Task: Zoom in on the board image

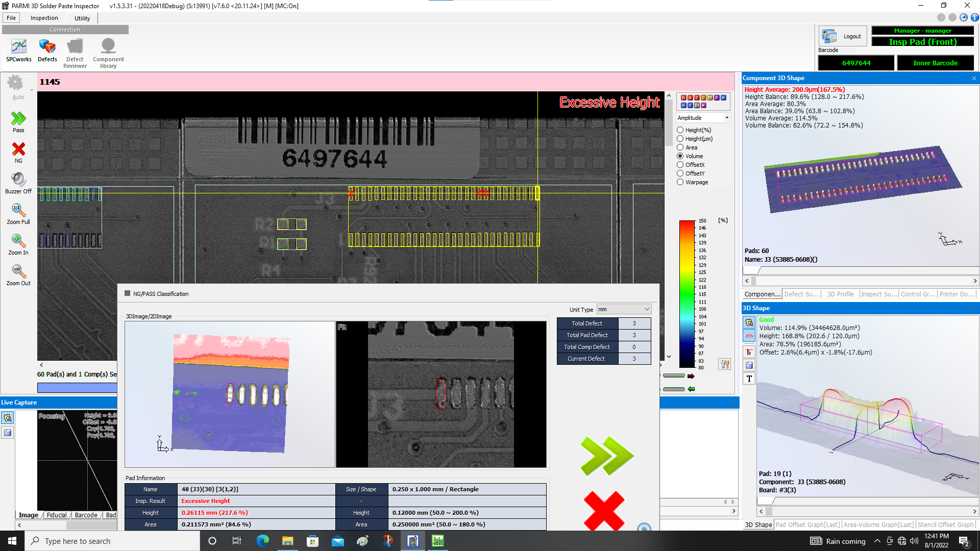Action: [18, 244]
